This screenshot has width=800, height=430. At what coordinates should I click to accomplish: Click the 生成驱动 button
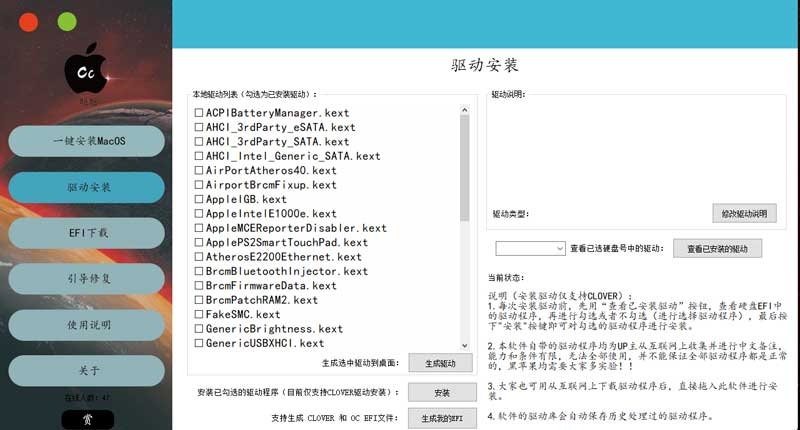[440, 363]
